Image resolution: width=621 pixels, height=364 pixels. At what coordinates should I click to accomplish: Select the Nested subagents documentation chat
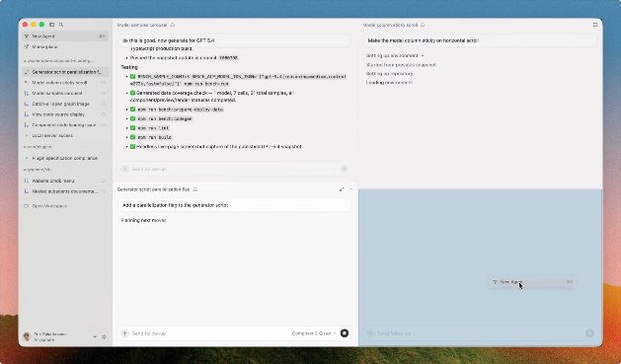pos(65,191)
